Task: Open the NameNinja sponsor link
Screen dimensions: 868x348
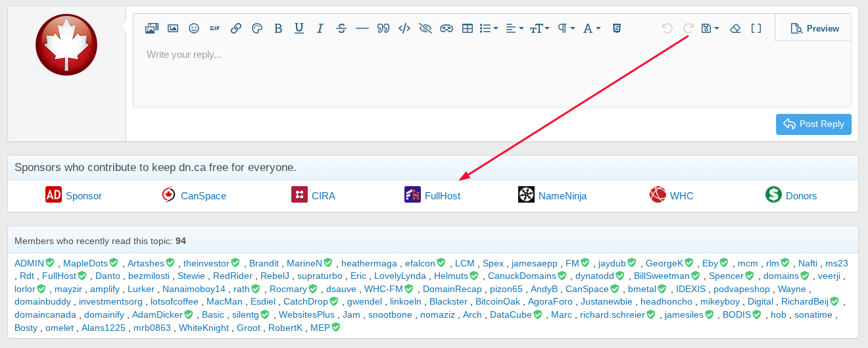Action: [x=562, y=196]
